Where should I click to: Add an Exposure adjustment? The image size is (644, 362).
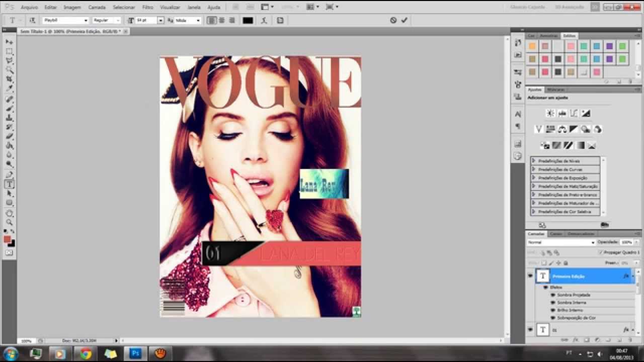point(586,114)
